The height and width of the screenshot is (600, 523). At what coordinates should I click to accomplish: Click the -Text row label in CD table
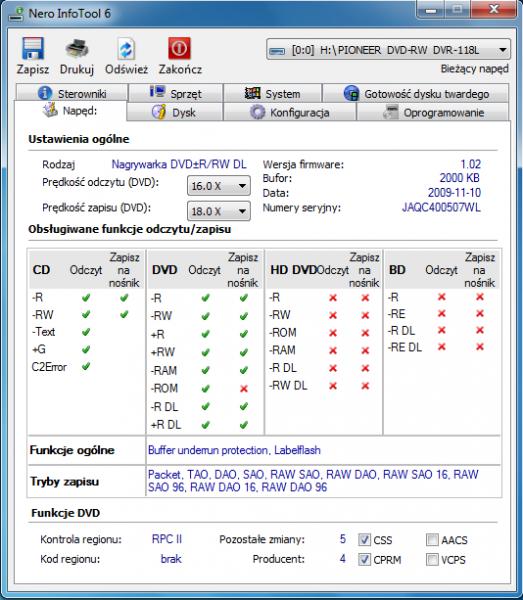pos(44,331)
